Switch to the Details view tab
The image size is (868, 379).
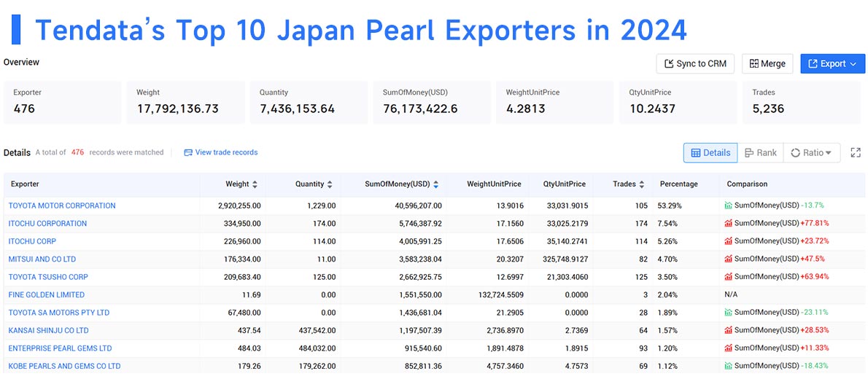[x=710, y=153]
